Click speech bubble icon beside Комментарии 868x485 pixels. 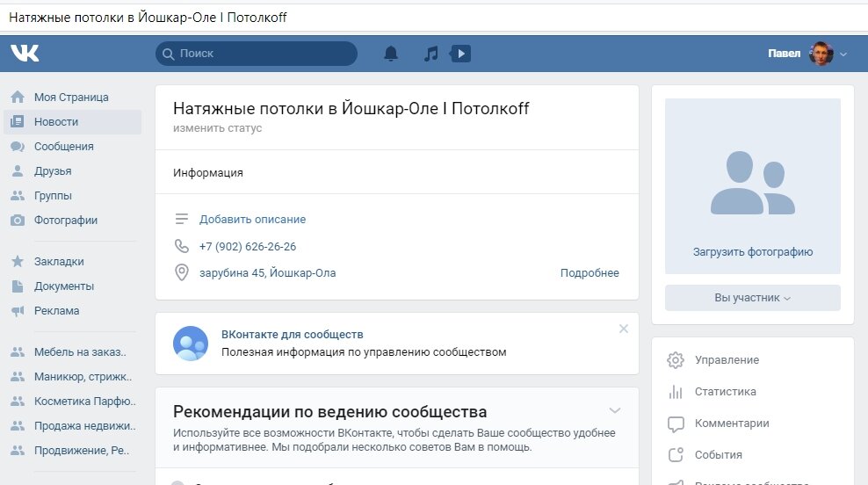(x=676, y=424)
